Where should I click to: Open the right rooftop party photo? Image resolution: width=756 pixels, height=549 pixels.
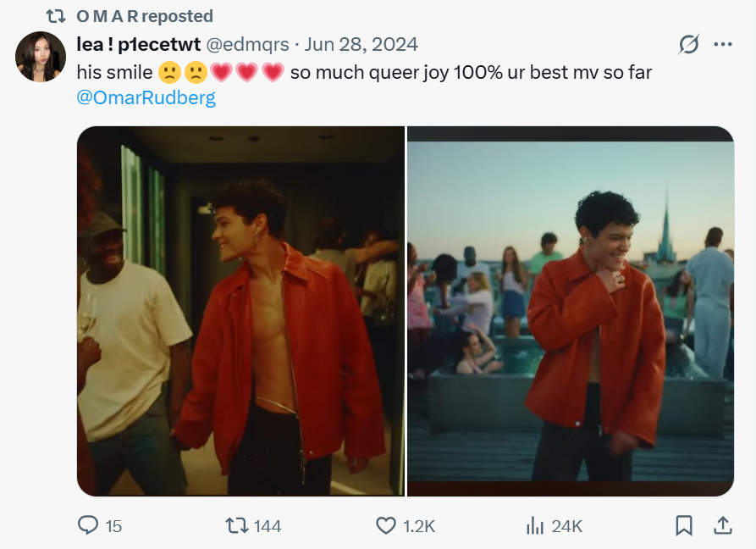[571, 311]
